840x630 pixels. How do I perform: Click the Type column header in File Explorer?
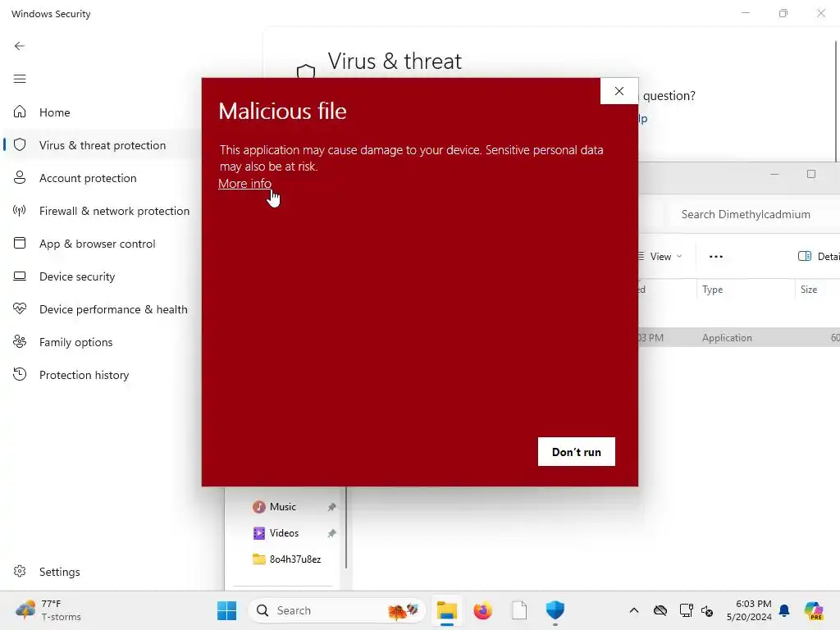point(745,290)
